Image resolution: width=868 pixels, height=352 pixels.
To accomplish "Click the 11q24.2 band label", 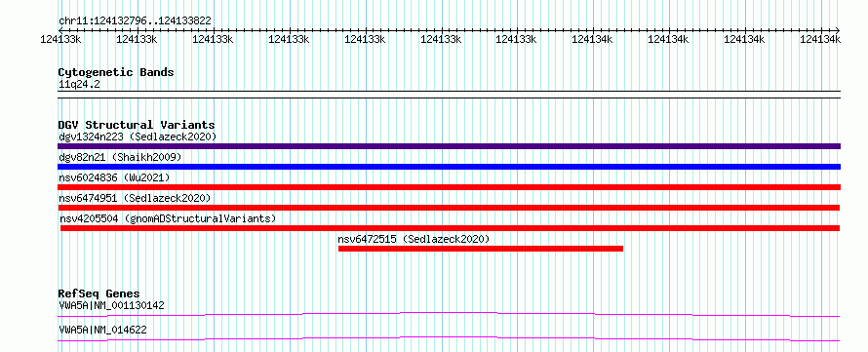I will click(79, 85).
